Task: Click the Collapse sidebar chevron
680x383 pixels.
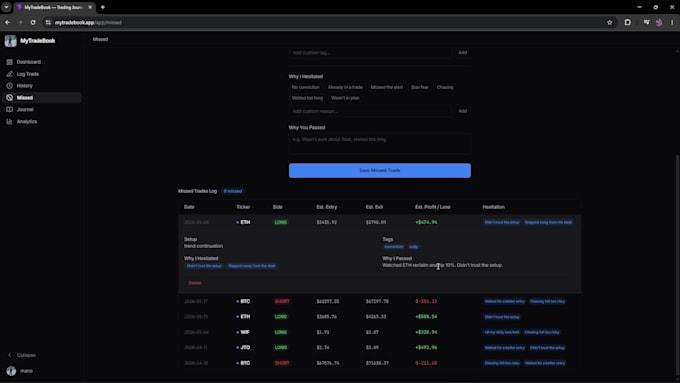Action: tap(10, 355)
